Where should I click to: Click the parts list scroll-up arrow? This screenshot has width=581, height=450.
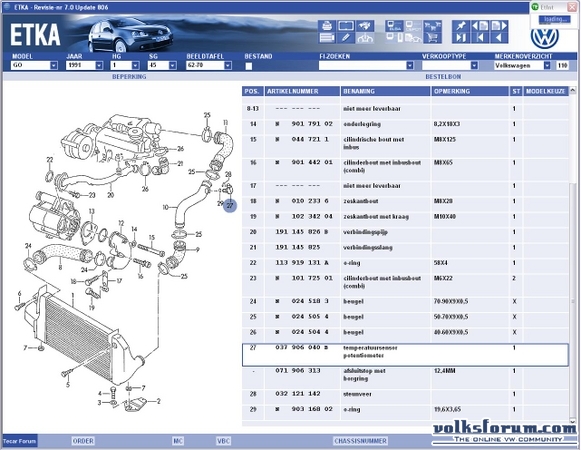[x=572, y=90]
